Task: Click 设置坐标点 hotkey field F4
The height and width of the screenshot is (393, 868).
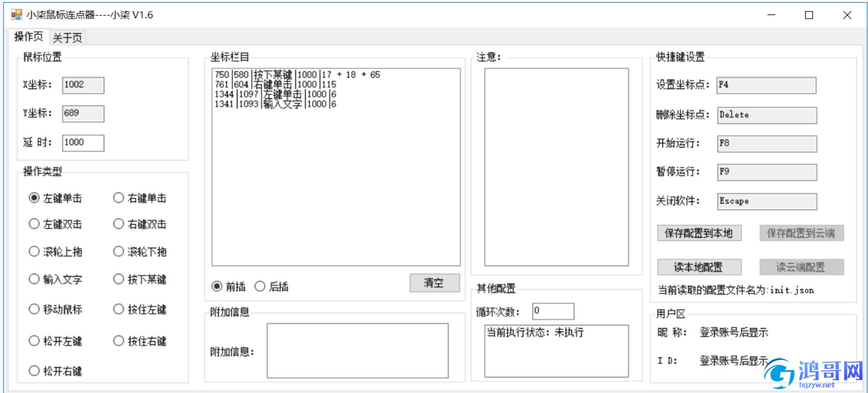Action: pyautogui.click(x=766, y=85)
